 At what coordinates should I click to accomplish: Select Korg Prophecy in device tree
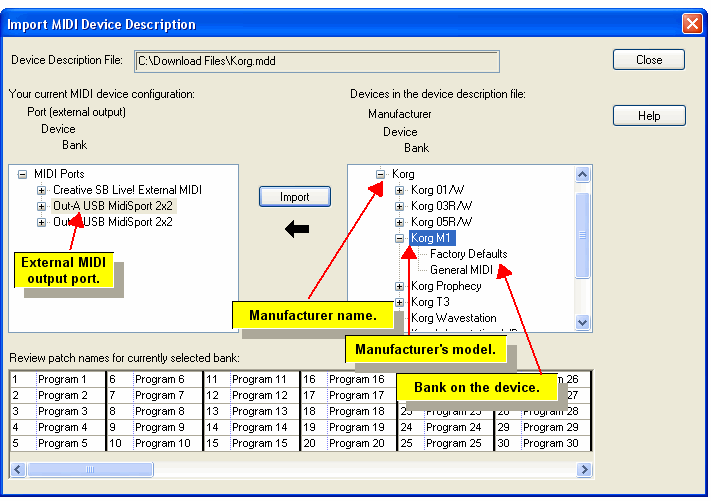tap(445, 286)
